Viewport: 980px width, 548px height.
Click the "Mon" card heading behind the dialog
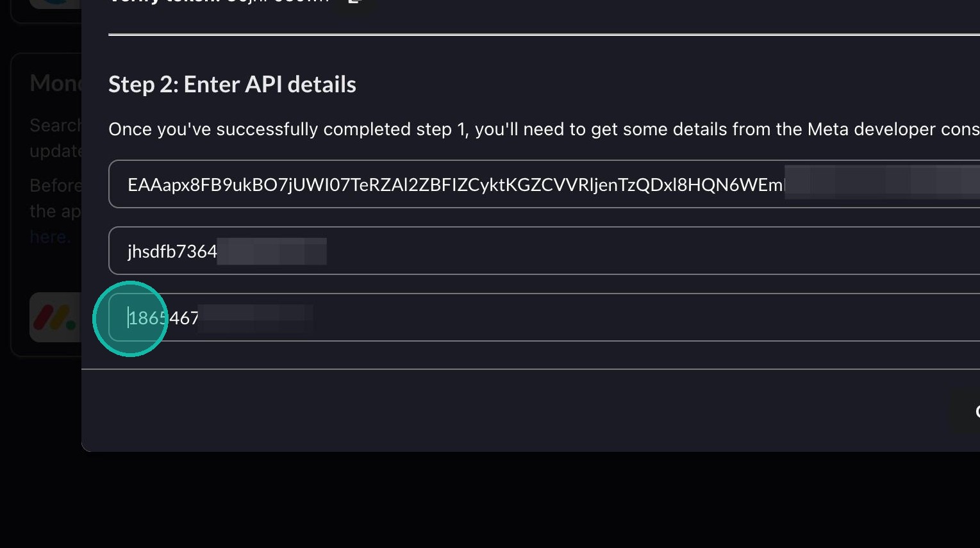[55, 83]
